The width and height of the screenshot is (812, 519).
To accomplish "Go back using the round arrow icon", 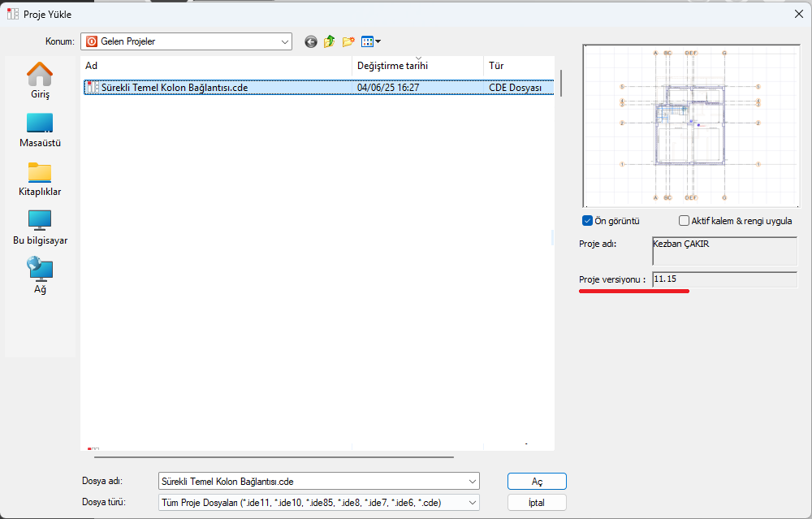I will (x=311, y=42).
